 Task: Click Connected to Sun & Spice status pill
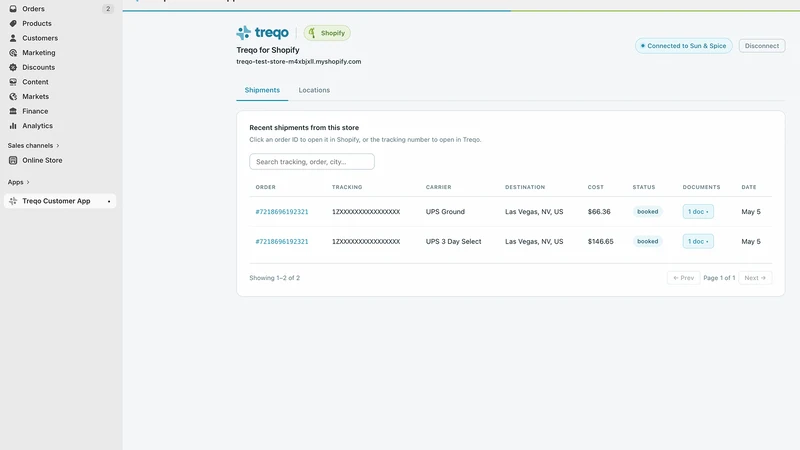click(684, 46)
